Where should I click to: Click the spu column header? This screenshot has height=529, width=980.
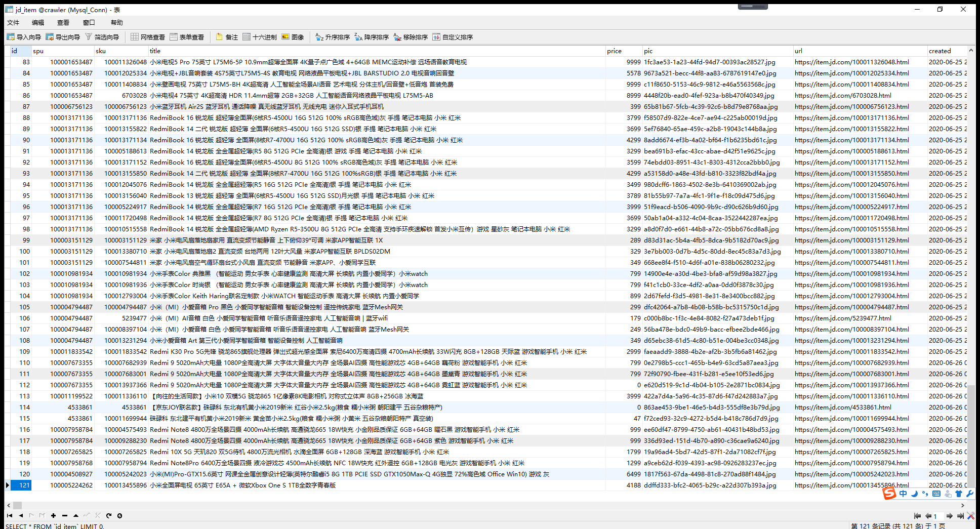point(63,51)
